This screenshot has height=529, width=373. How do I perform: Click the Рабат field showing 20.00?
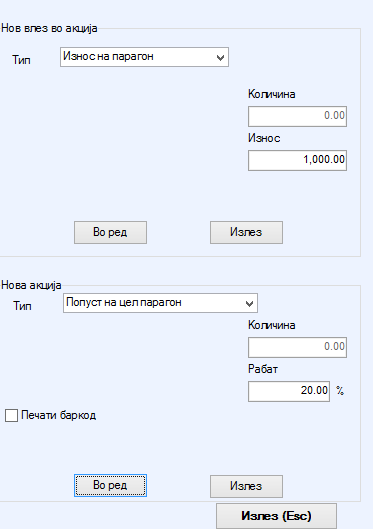coord(289,391)
